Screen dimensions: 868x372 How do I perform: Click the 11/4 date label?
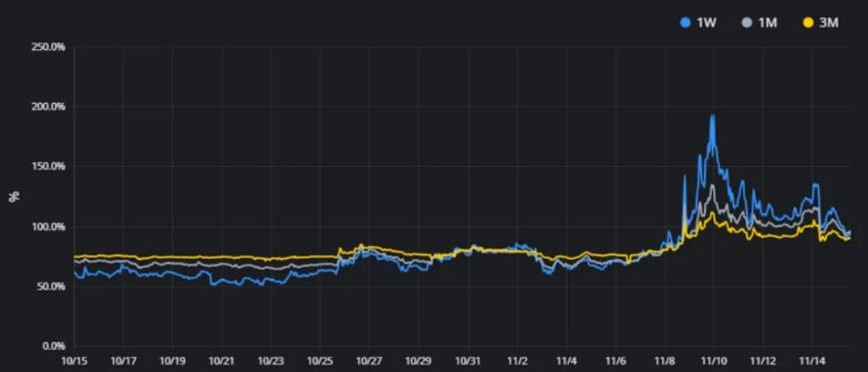[x=566, y=360]
